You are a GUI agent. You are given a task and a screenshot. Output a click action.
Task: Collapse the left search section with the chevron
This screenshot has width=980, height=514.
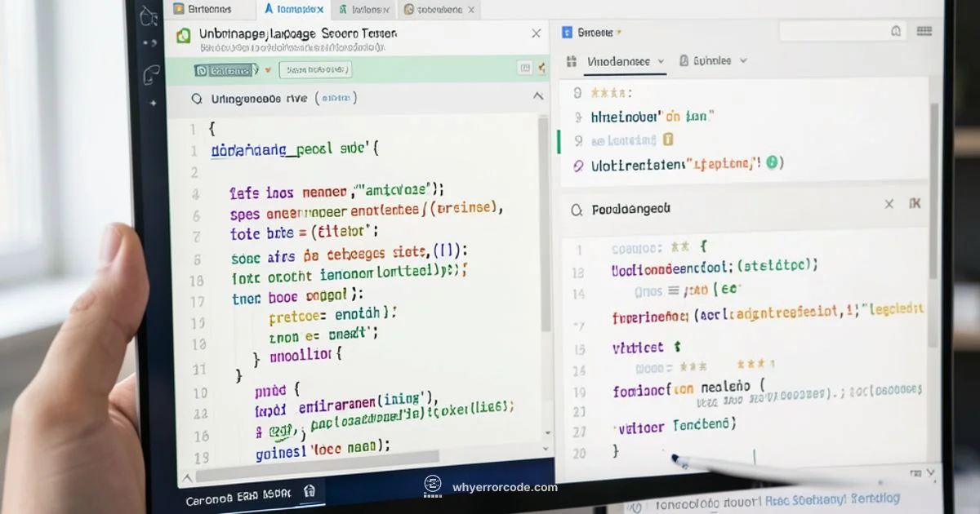(x=537, y=96)
